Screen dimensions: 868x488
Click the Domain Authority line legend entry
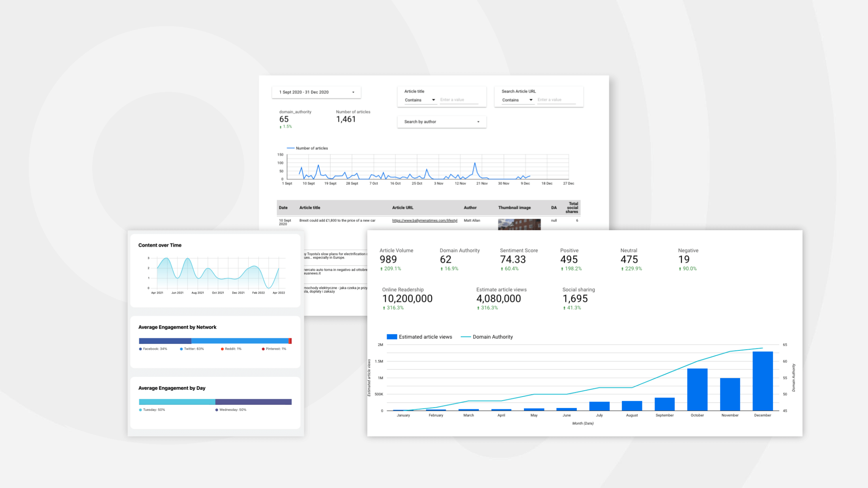pos(487,337)
